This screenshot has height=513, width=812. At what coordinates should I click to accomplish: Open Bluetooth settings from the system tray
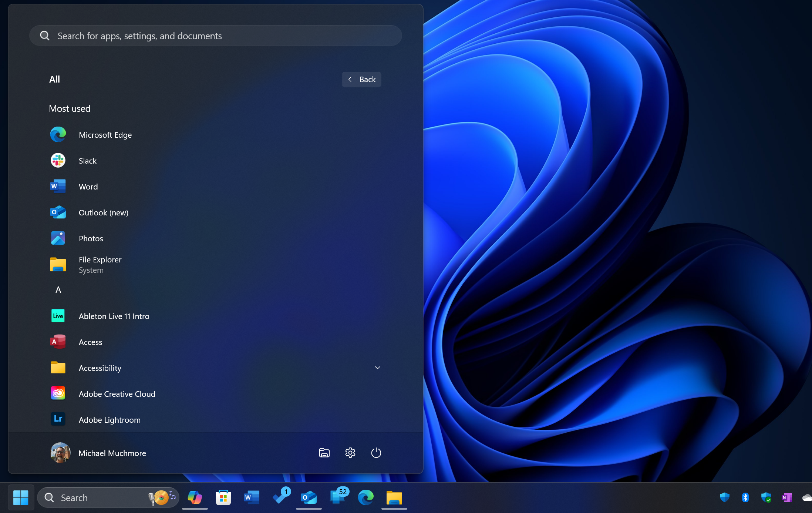tap(745, 497)
